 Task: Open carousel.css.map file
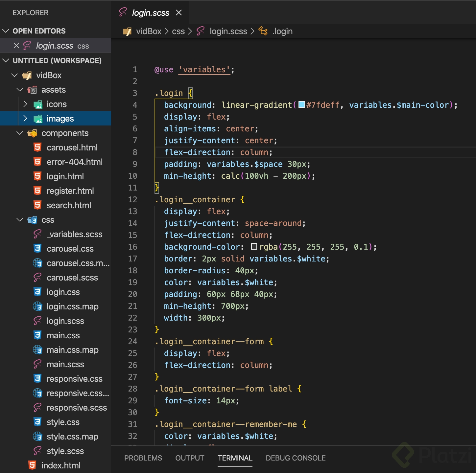(x=78, y=263)
